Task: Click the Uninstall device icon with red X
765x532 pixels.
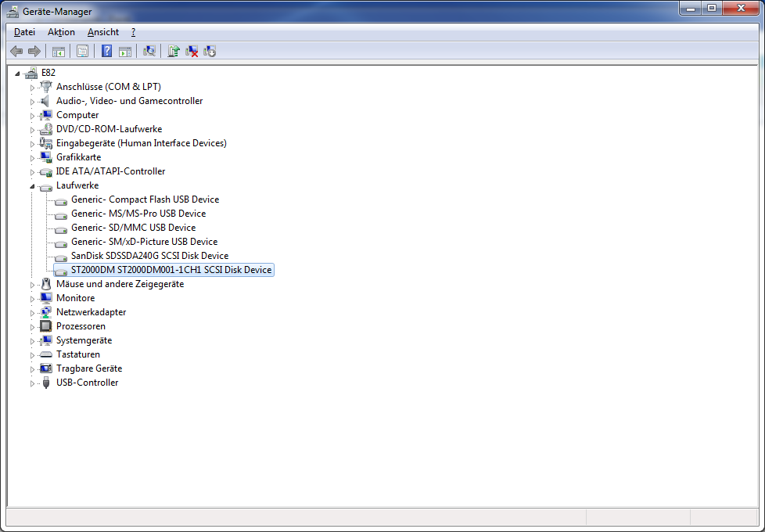Action: (192, 52)
